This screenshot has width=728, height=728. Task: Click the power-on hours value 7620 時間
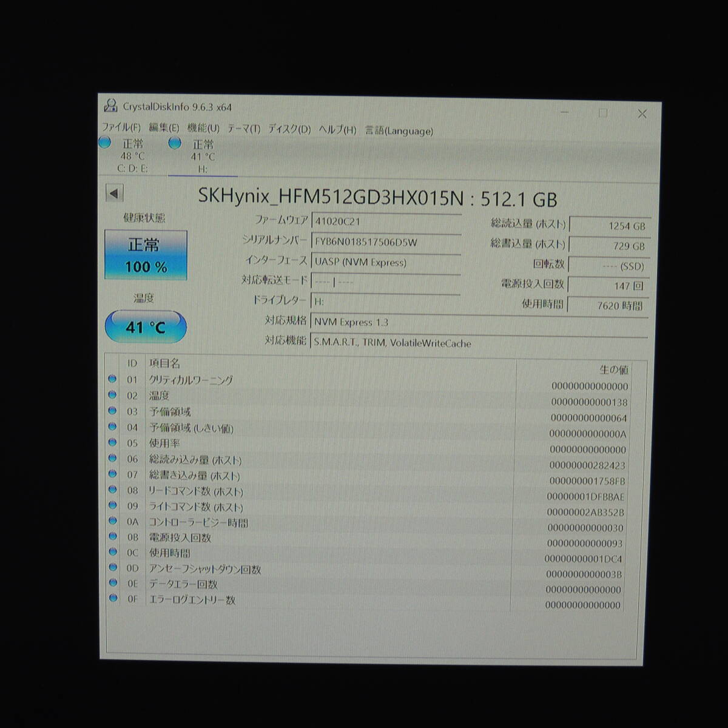point(609,306)
